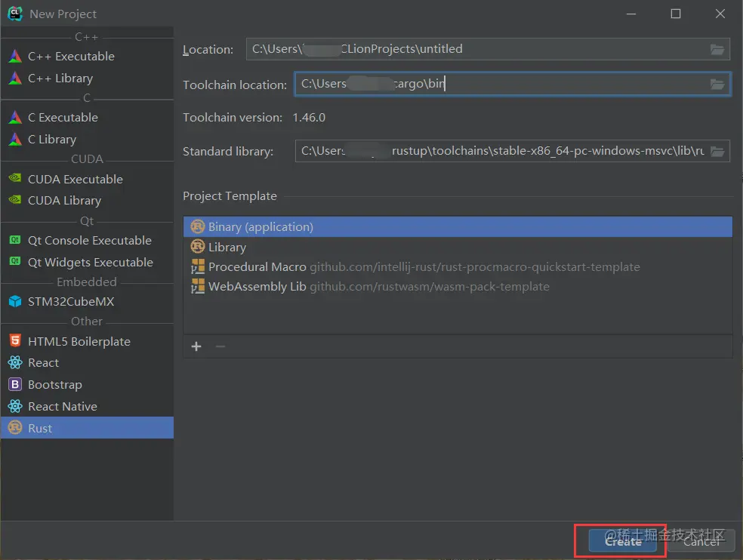Select the WebAssembly Lib template

click(458, 287)
